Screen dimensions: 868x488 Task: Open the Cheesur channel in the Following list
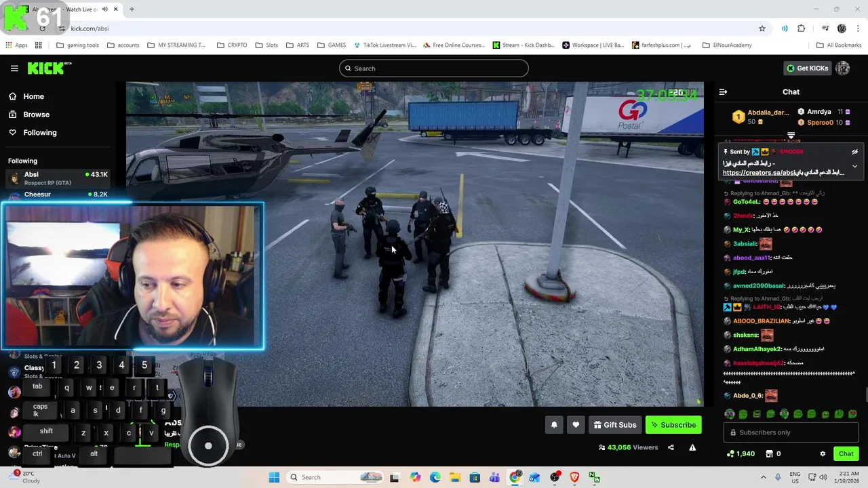(x=58, y=195)
